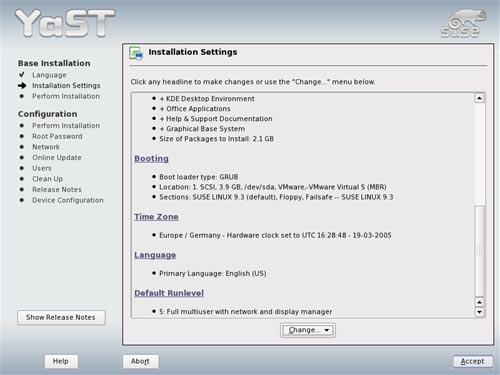This screenshot has height=375, width=500.
Task: Select Online Update step in sidebar
Action: click(57, 158)
